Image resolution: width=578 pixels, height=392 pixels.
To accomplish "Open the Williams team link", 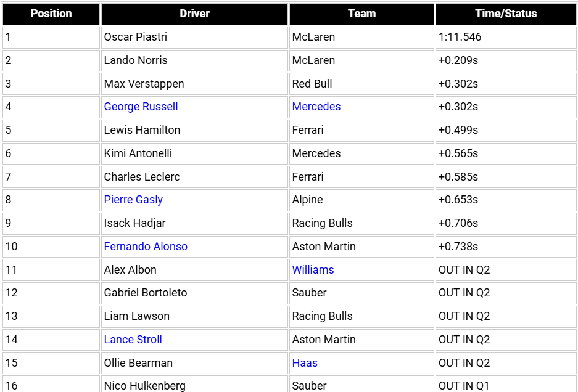I will (313, 270).
